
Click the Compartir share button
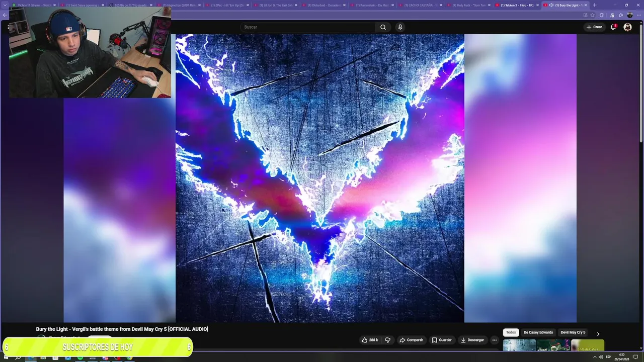click(411, 340)
